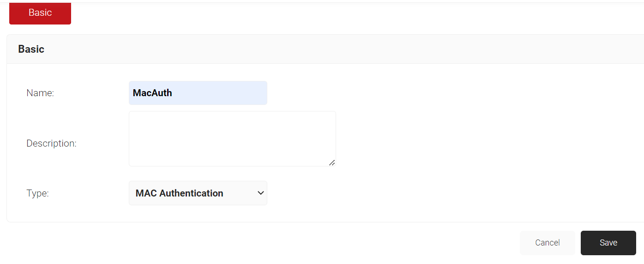This screenshot has width=644, height=264.
Task: Open the Type dropdown menu
Action: [198, 193]
